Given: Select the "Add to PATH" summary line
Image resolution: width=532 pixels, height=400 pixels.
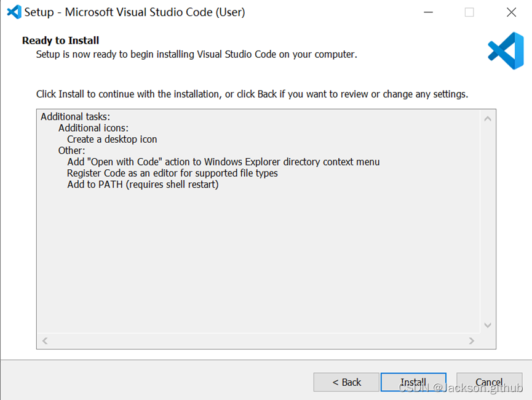Looking at the screenshot, I should click(x=143, y=185).
